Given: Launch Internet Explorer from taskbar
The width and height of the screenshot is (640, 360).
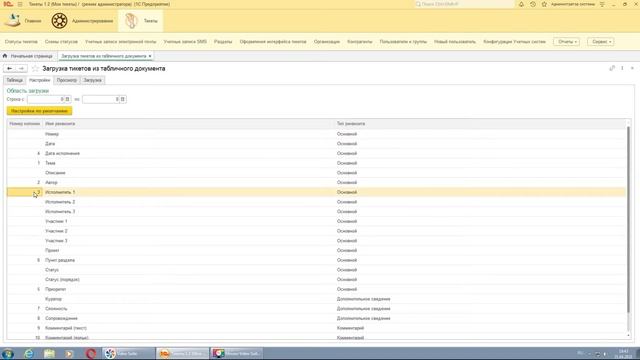Looking at the screenshot, I should [29, 353].
